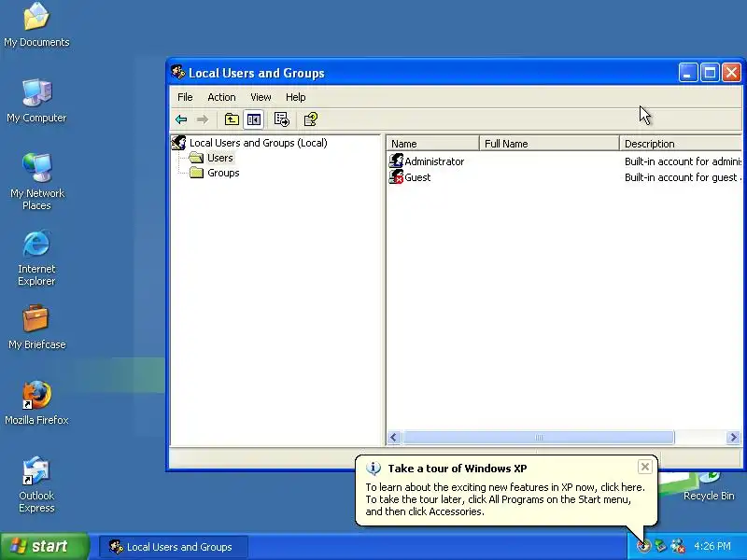Screen dimensions: 747x560
Task: Open the Start menu
Action: tap(44, 546)
